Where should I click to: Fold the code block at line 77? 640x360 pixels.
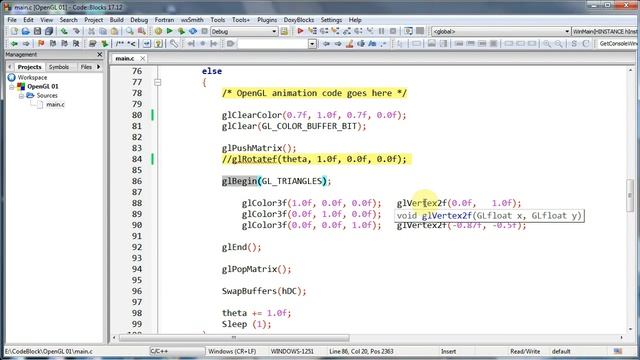point(158,82)
